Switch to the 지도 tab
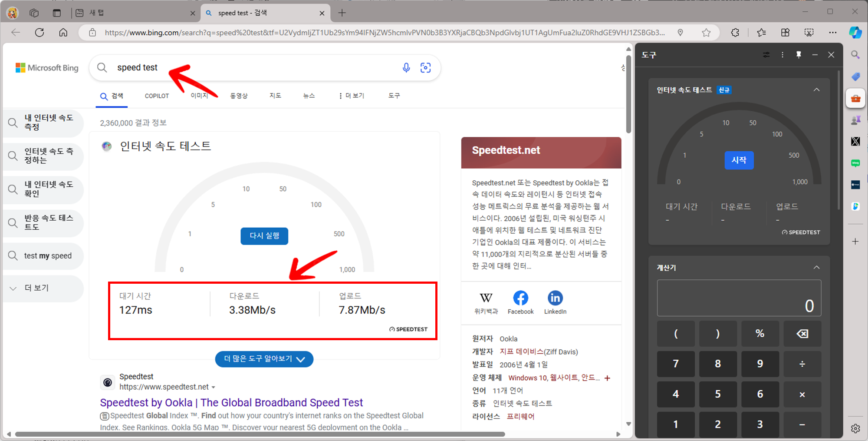 [x=275, y=96]
